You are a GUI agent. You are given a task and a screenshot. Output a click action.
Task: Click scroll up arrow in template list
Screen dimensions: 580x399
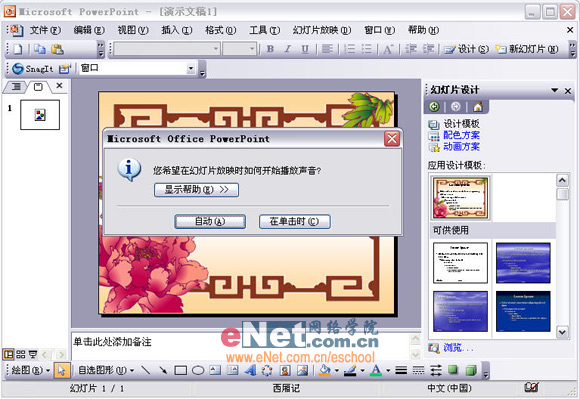(562, 180)
